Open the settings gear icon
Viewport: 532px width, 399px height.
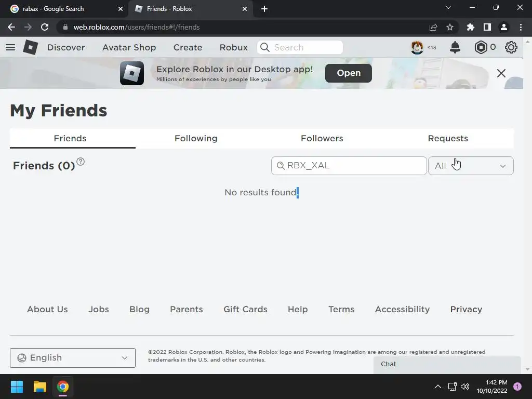pos(511,47)
